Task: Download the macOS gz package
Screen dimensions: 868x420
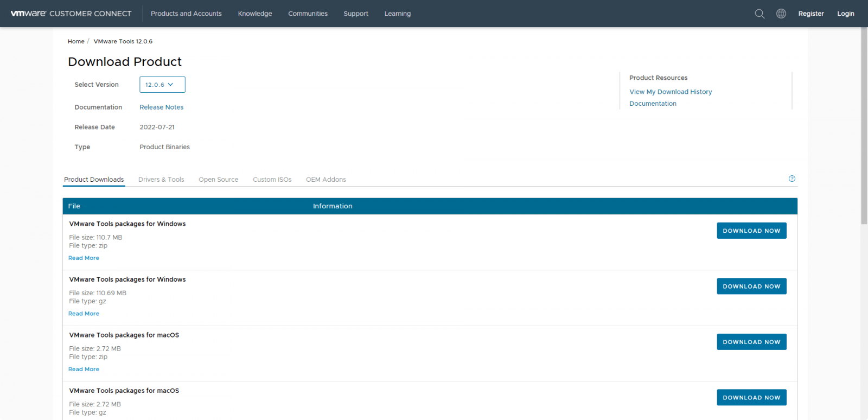Action: (x=751, y=398)
